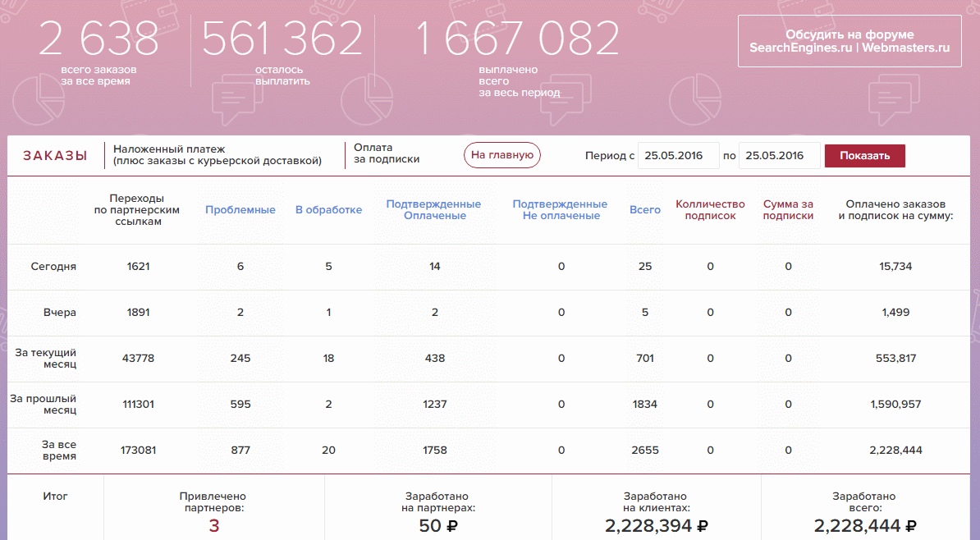Select the 'ЗАКАЗЫ' tab
The image size is (980, 540).
(55, 156)
